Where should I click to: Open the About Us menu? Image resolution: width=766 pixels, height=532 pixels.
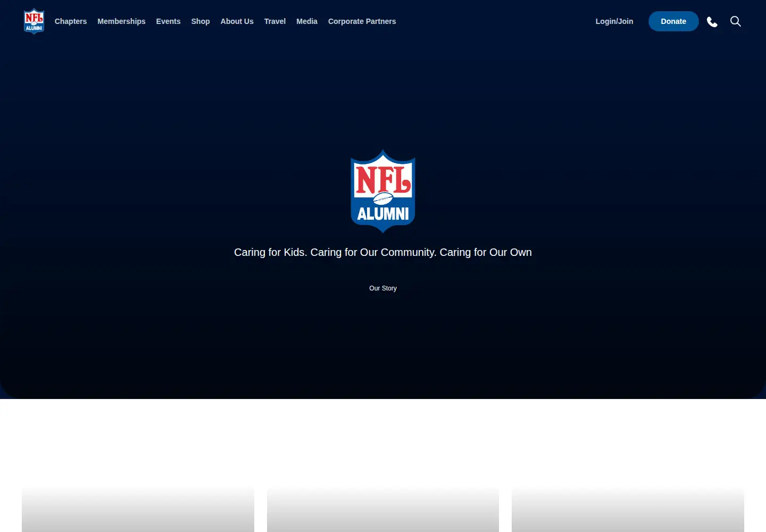(x=237, y=21)
